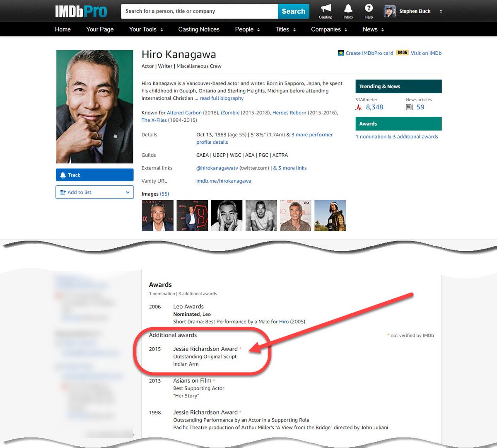Image resolution: width=497 pixels, height=448 pixels.
Task: Click the News articles newspaper icon
Action: [409, 107]
